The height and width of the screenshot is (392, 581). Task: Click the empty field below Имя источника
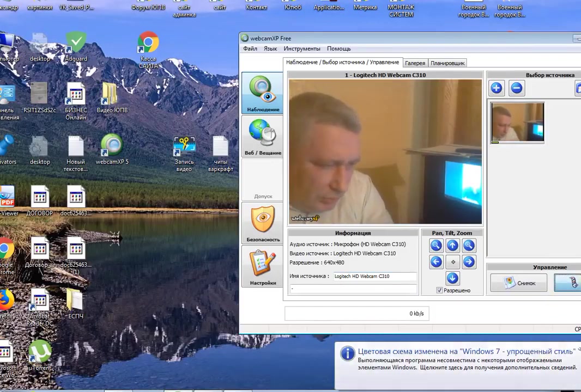click(353, 289)
